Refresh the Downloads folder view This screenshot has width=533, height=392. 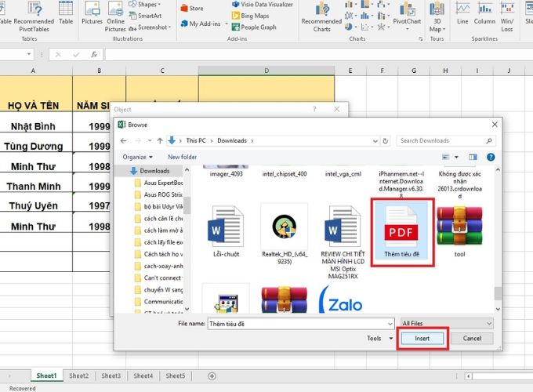coord(386,141)
